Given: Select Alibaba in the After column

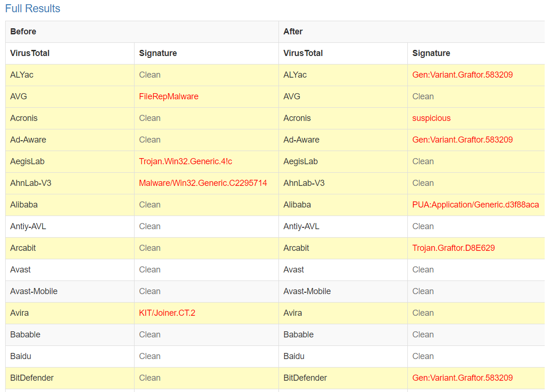Looking at the screenshot, I should click(x=297, y=205).
